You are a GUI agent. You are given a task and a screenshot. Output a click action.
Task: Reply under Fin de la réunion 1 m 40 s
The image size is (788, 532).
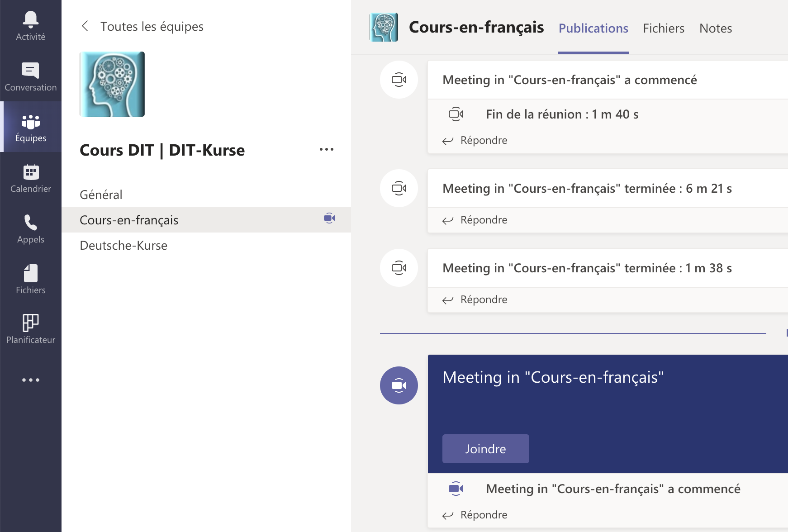coord(475,140)
